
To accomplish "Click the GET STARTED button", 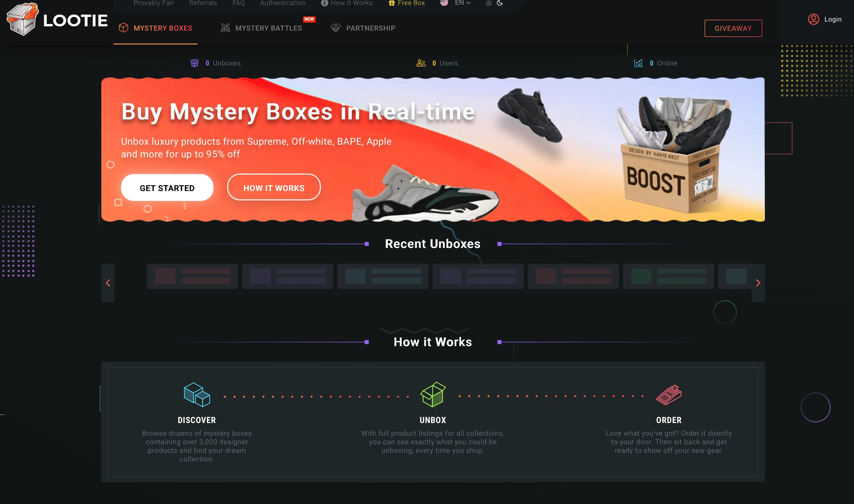I will coord(167,187).
